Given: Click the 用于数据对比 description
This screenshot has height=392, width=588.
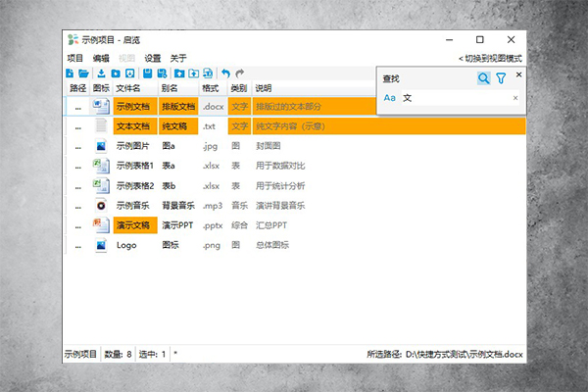Looking at the screenshot, I should click(x=280, y=166).
